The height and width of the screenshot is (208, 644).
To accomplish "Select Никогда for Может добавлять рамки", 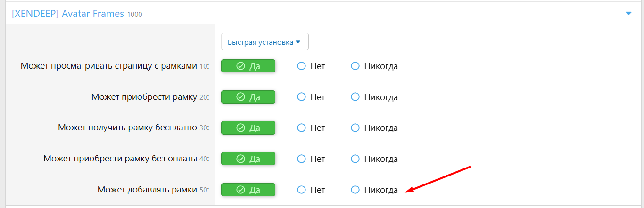I will (x=374, y=190).
